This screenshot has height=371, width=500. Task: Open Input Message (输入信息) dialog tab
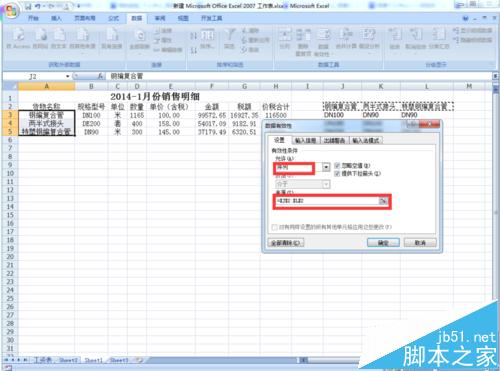point(305,141)
